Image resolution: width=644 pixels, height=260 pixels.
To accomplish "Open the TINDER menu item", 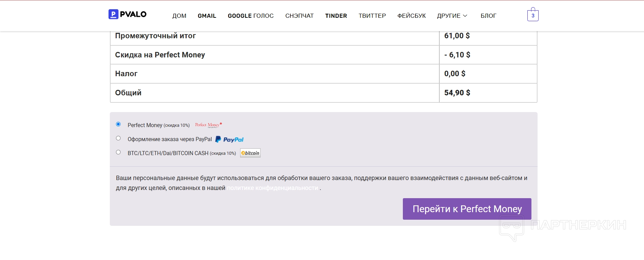I will (x=336, y=16).
